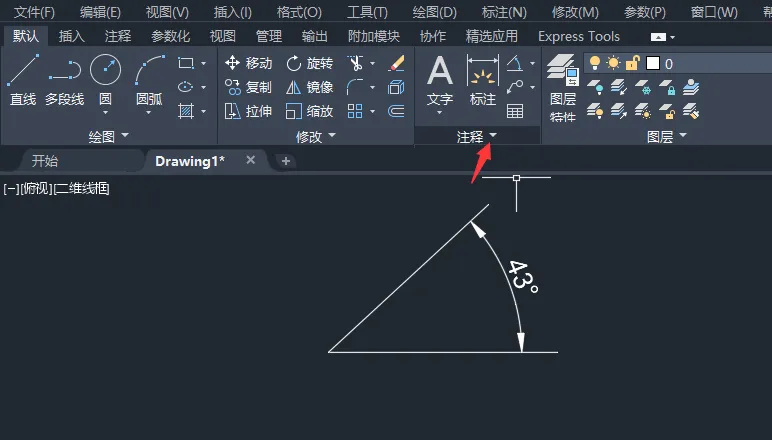
Task: Click the Ellipse tool icon
Action: (186, 87)
